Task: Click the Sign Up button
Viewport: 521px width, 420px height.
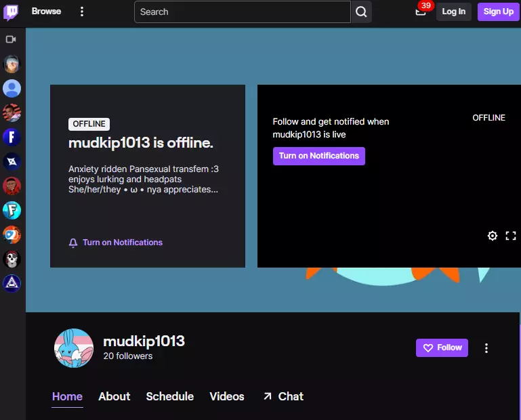Action: (499, 12)
